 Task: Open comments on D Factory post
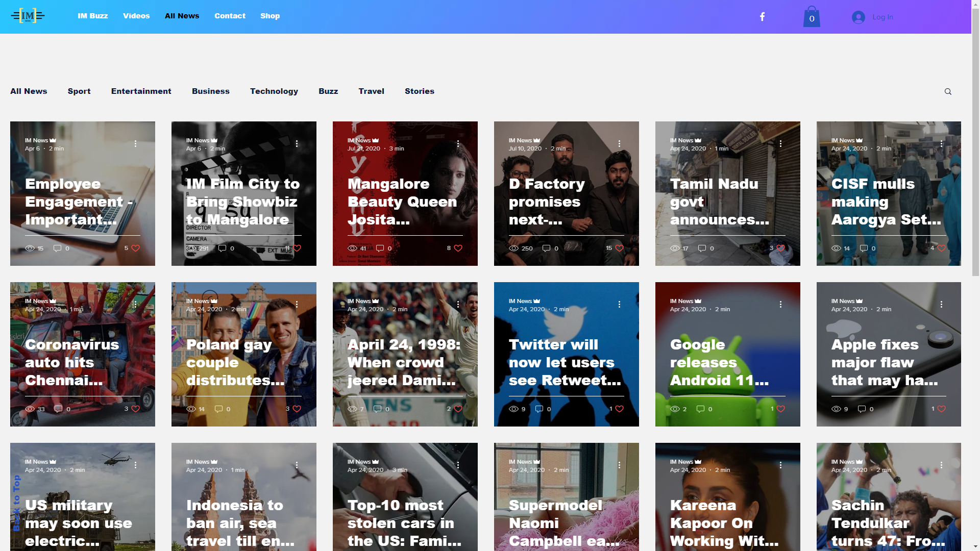point(550,248)
